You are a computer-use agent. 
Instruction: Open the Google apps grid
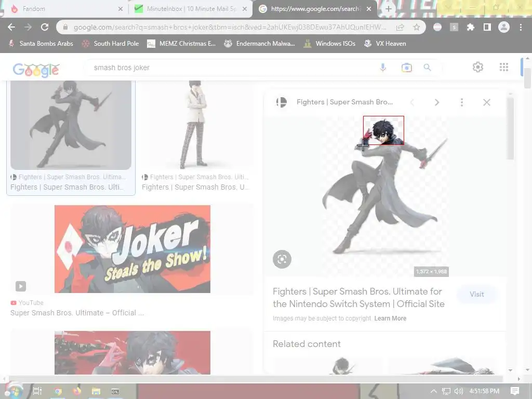504,67
